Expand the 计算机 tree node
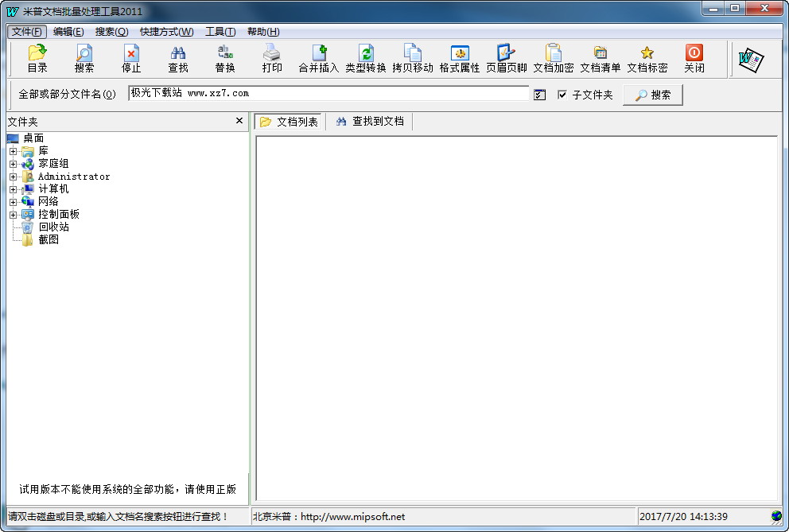This screenshot has width=789, height=532. click(13, 189)
